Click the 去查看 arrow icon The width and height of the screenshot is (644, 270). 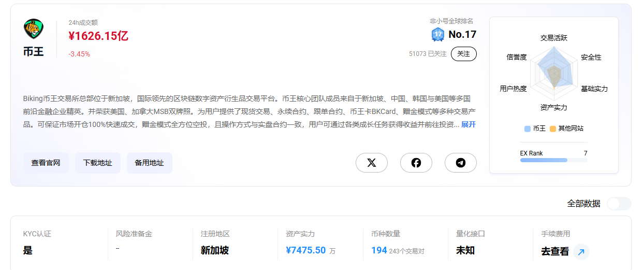[581, 252]
